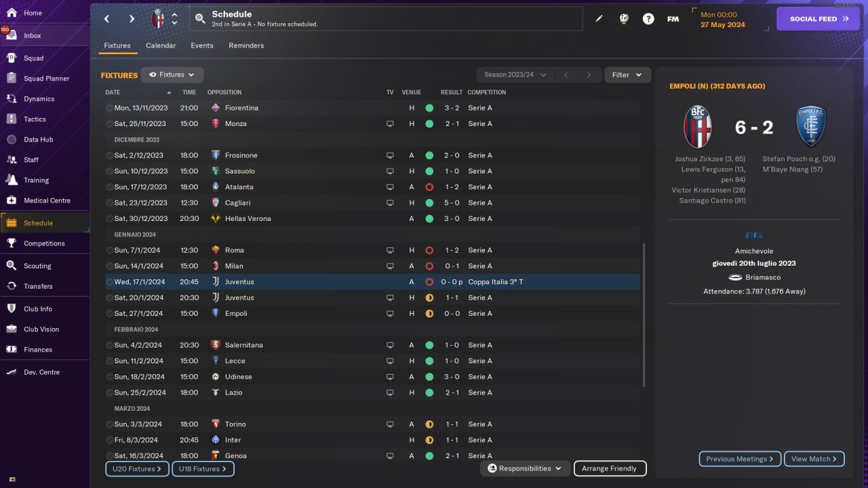Switch to the Events tab
Viewport: 868px width, 488px height.
[x=202, y=45]
